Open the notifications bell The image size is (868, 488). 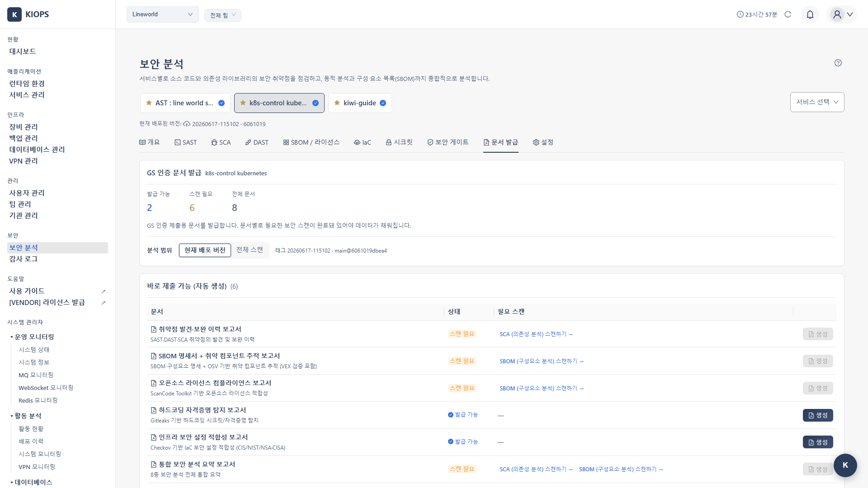(x=810, y=14)
